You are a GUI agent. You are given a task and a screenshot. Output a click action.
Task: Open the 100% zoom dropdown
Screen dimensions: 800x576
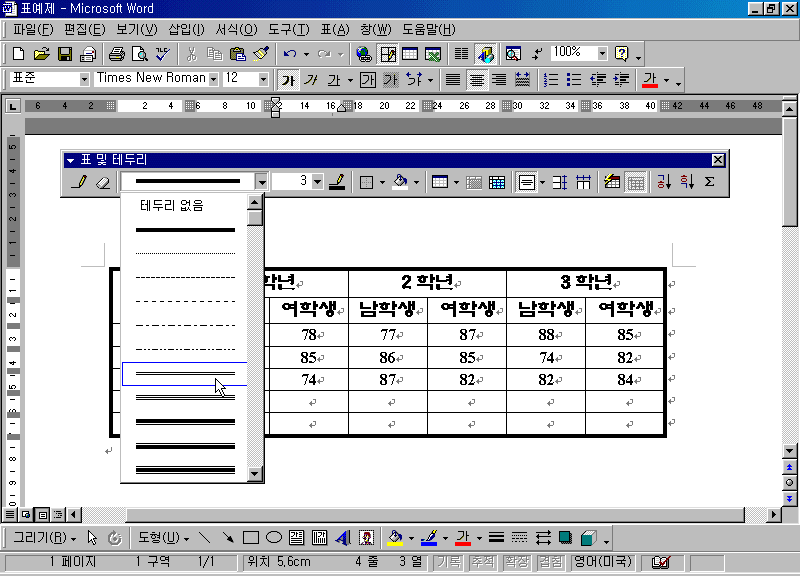pos(603,53)
